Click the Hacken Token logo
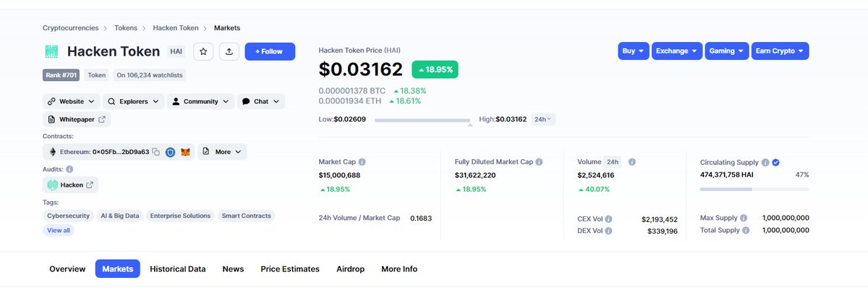Screen dimensions: 868x293 click(x=51, y=51)
